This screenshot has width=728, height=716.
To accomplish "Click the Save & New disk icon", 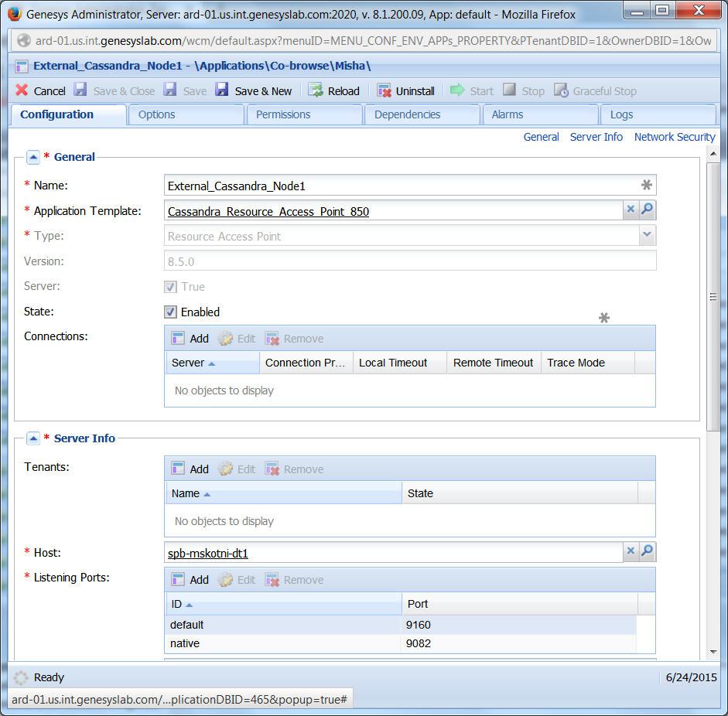I will (221, 90).
